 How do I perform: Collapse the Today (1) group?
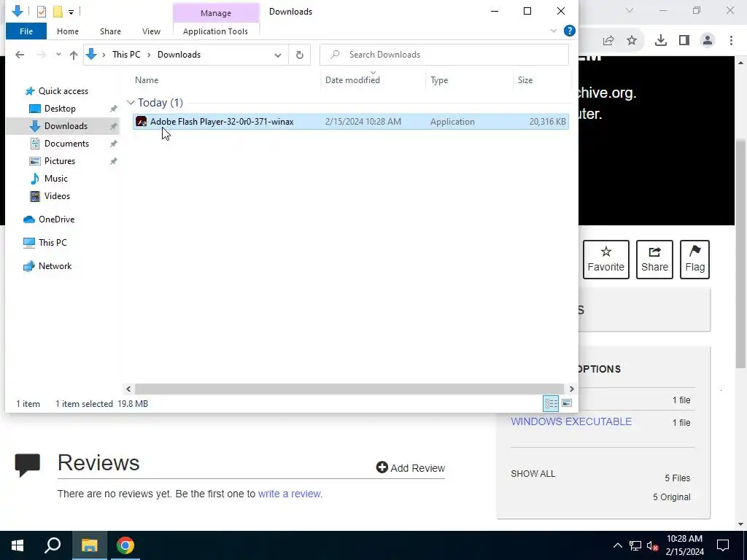click(x=131, y=103)
